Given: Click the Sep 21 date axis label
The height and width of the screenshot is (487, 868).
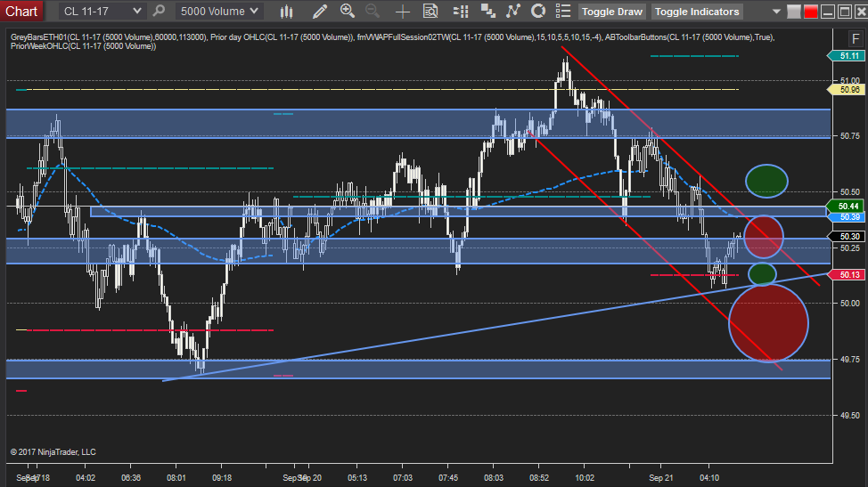Looking at the screenshot, I should click(x=661, y=477).
